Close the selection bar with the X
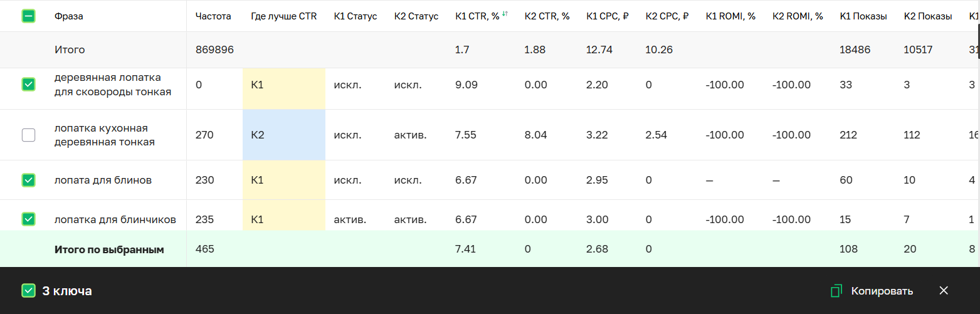Viewport: 980px width, 314px height. [x=944, y=290]
